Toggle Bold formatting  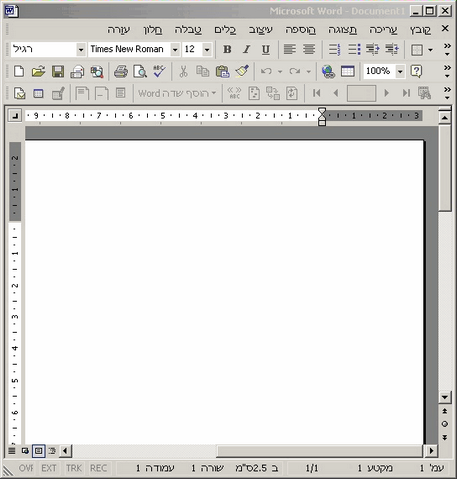227,49
